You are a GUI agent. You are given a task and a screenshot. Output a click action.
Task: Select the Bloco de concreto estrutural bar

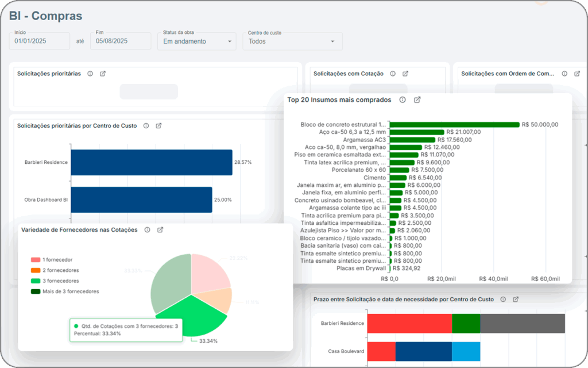454,124
